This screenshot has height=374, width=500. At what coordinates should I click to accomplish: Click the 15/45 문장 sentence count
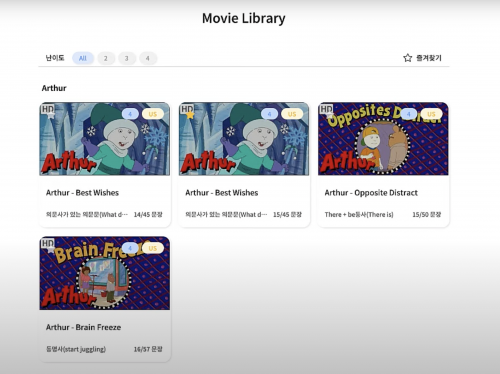287,215
